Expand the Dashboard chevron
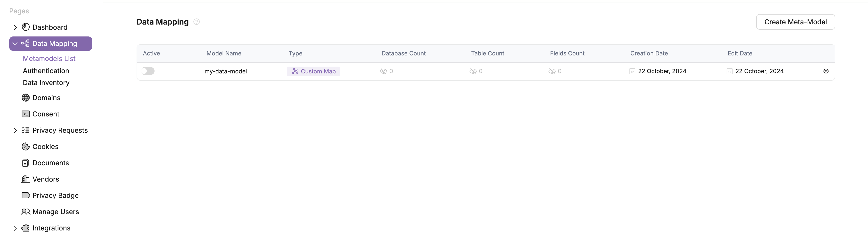This screenshot has width=868, height=246. pyautogui.click(x=15, y=27)
